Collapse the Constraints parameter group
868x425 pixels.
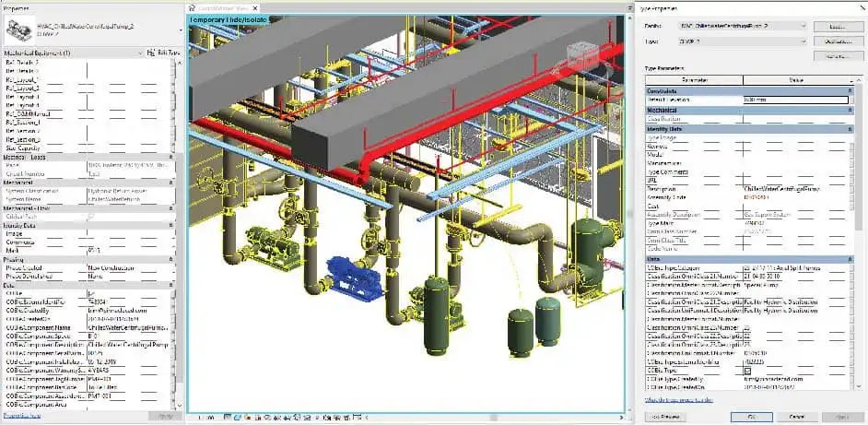point(850,91)
